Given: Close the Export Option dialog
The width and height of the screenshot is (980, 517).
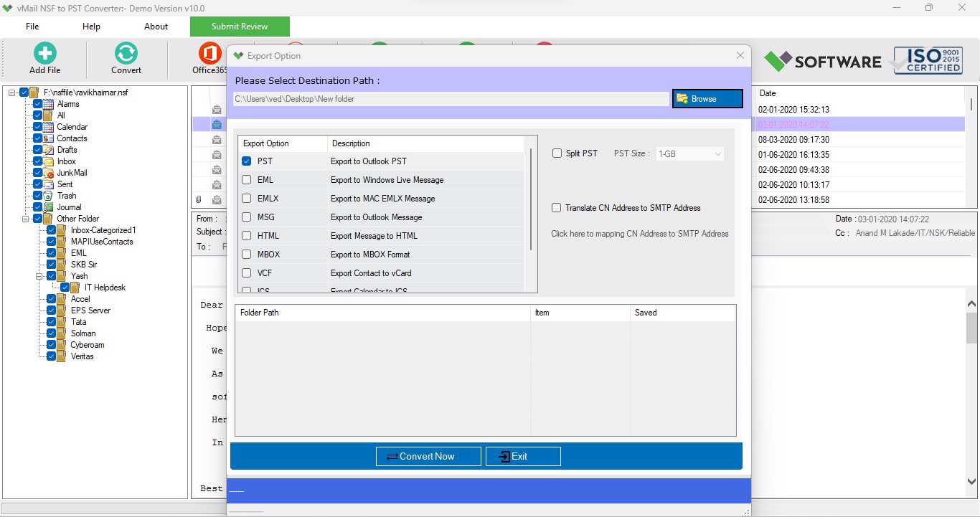Looking at the screenshot, I should [740, 55].
